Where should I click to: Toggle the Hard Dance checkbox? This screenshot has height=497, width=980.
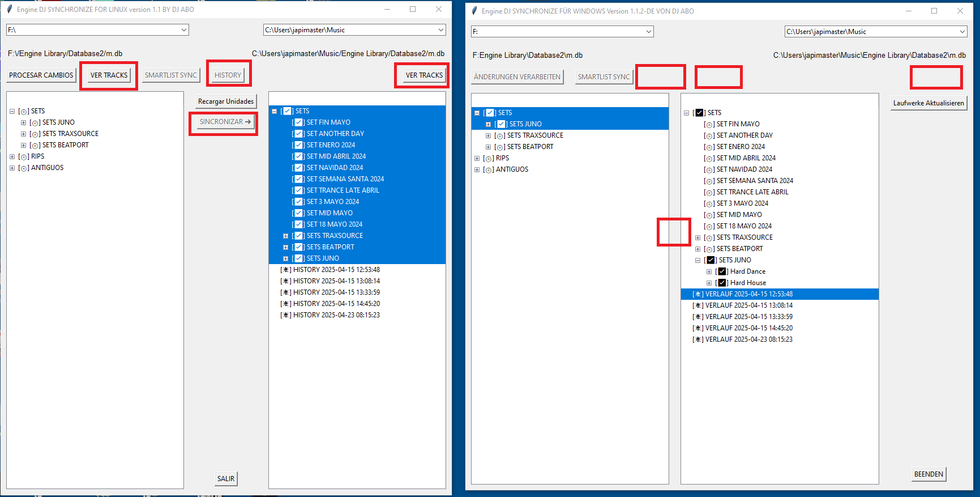pos(722,271)
